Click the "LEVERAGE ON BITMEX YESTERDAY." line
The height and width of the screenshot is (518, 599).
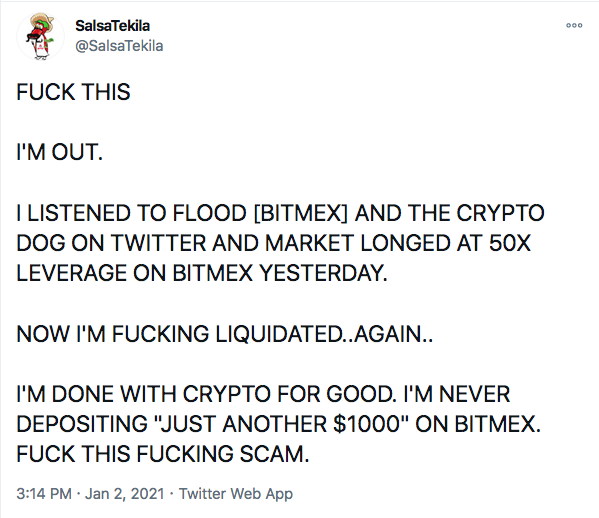click(x=202, y=273)
